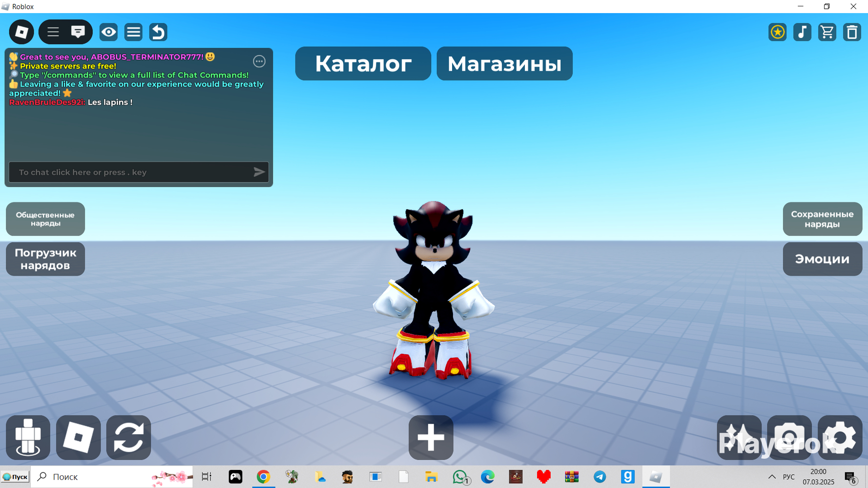Open the Каталог tab
The image size is (868, 488).
pos(363,63)
